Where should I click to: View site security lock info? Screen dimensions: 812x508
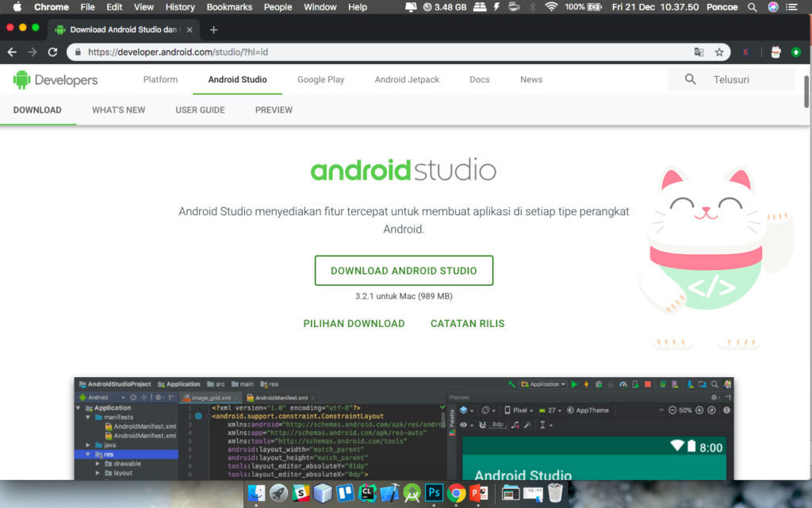(x=79, y=52)
